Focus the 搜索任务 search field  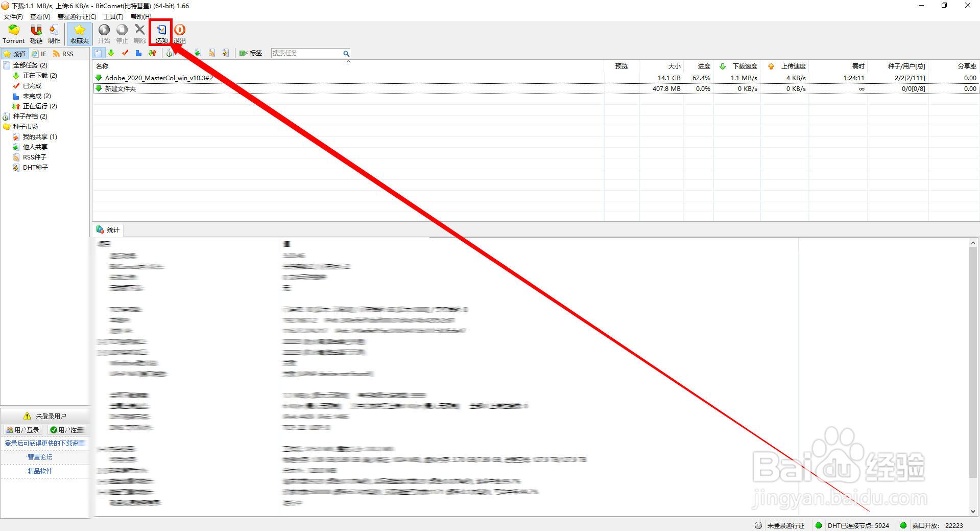tap(306, 53)
